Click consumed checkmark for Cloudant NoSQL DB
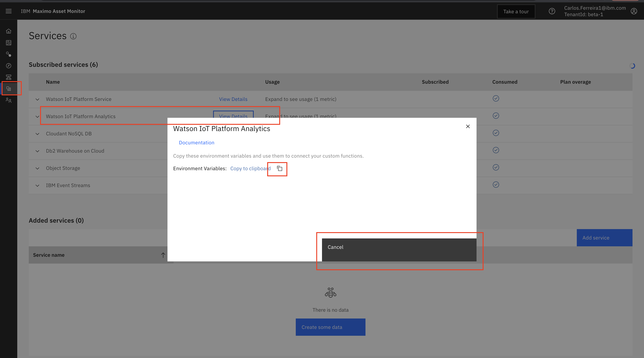Image resolution: width=644 pixels, height=358 pixels. tap(496, 133)
